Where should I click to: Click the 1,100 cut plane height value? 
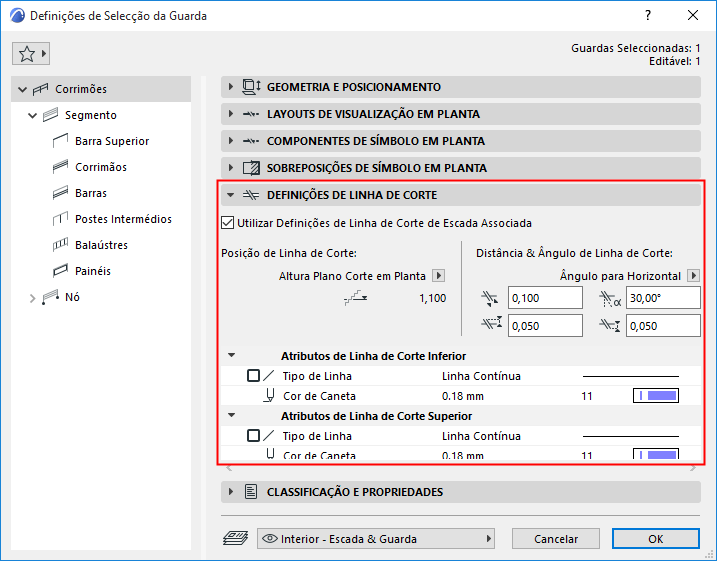tap(433, 298)
